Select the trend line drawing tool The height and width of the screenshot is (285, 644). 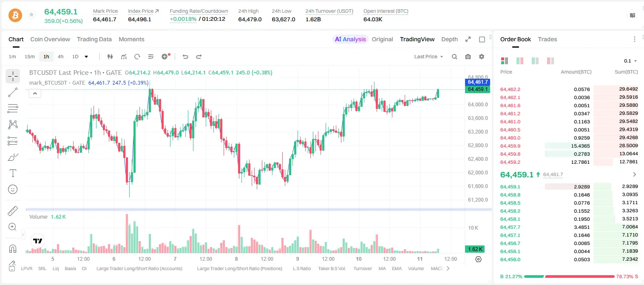(x=13, y=92)
